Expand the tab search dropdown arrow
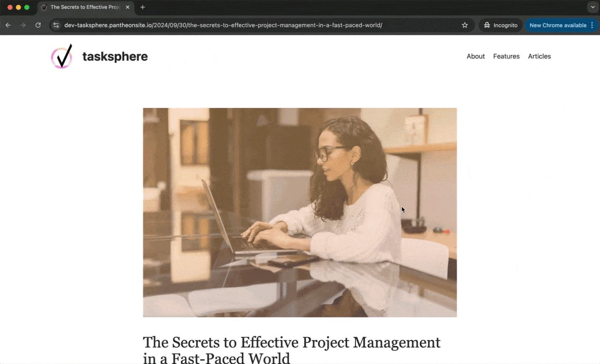The height and width of the screenshot is (364, 600). pyautogui.click(x=592, y=7)
